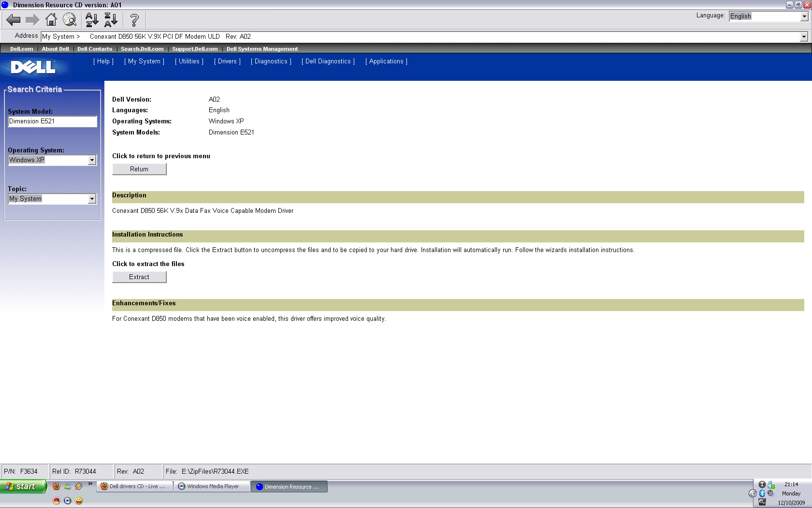Open the Start menu
The height and width of the screenshot is (508, 812).
click(x=23, y=486)
